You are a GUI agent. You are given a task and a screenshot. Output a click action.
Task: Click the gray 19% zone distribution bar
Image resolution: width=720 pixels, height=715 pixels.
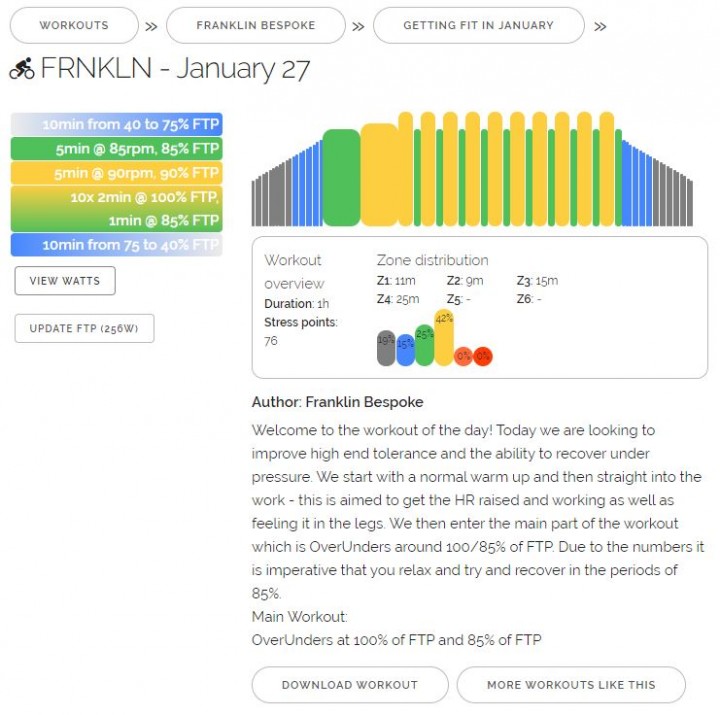pyautogui.click(x=386, y=348)
